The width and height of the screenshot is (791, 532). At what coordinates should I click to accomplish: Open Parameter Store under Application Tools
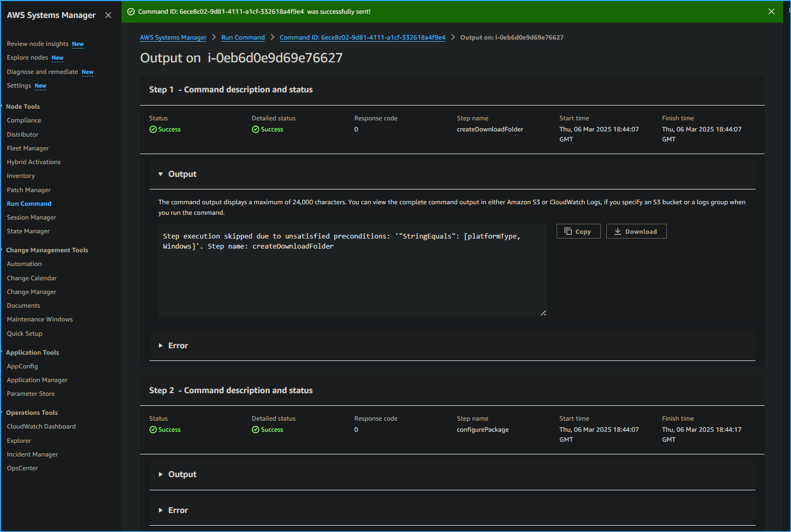pyautogui.click(x=31, y=394)
